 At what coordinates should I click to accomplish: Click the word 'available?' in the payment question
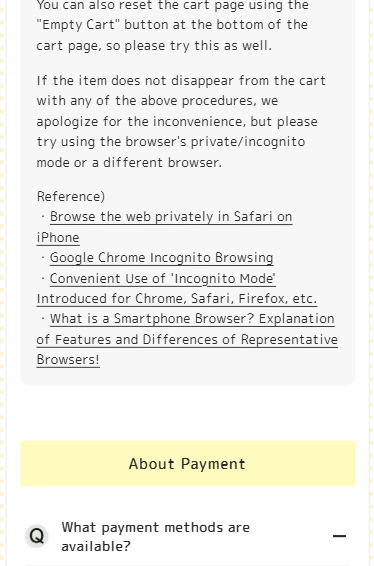click(x=96, y=546)
